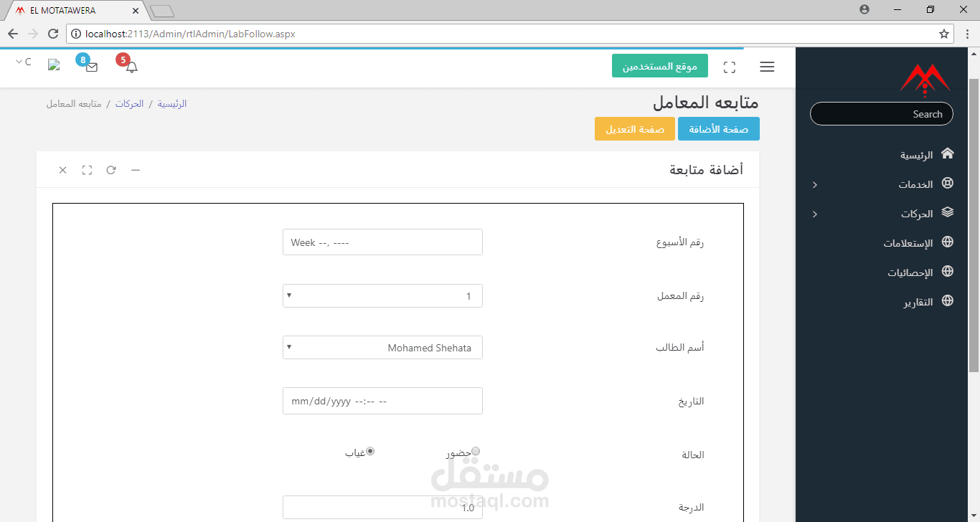Click the موقع المستخدمين green button

660,66
